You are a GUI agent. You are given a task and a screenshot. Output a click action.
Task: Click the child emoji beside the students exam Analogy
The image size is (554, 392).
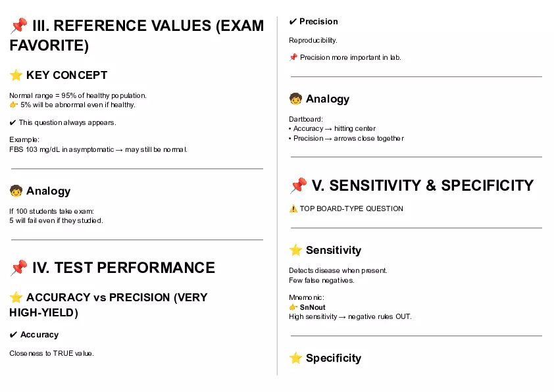(16, 191)
